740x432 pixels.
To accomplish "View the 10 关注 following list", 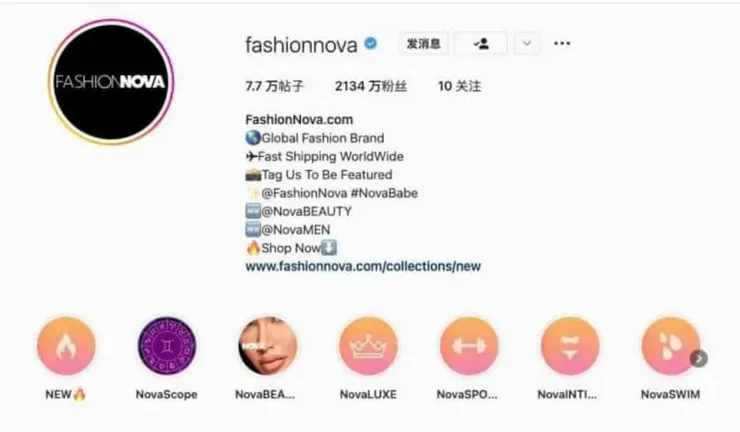I will (459, 86).
